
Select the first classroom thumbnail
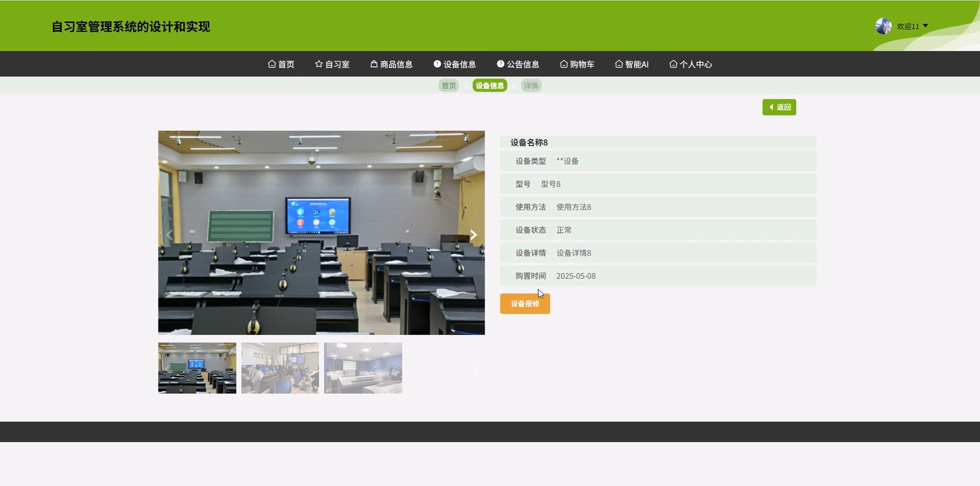(197, 368)
